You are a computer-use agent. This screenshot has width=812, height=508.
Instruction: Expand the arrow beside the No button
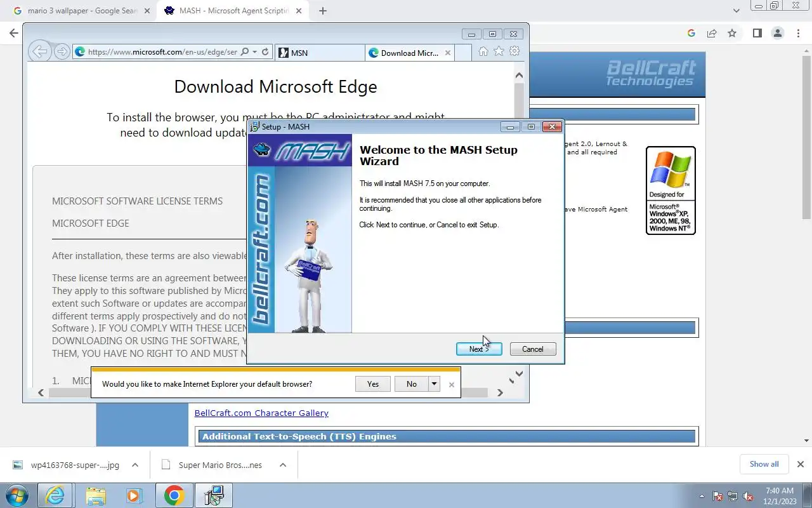(435, 384)
